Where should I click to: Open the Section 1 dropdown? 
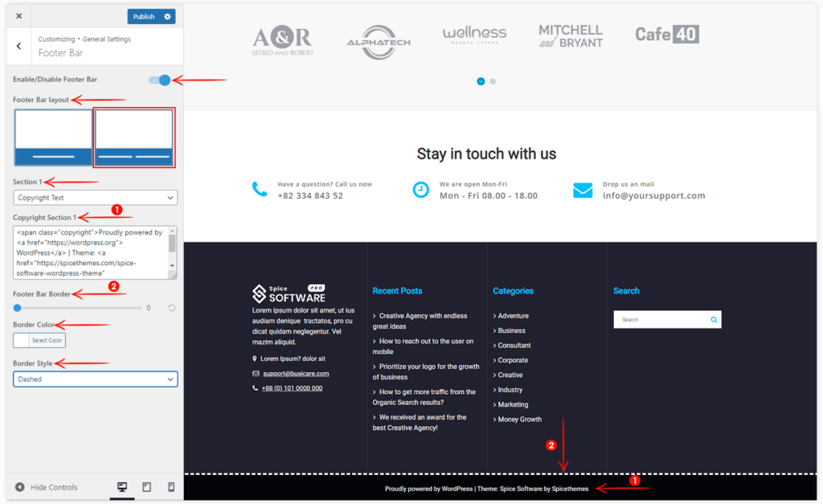(x=95, y=197)
